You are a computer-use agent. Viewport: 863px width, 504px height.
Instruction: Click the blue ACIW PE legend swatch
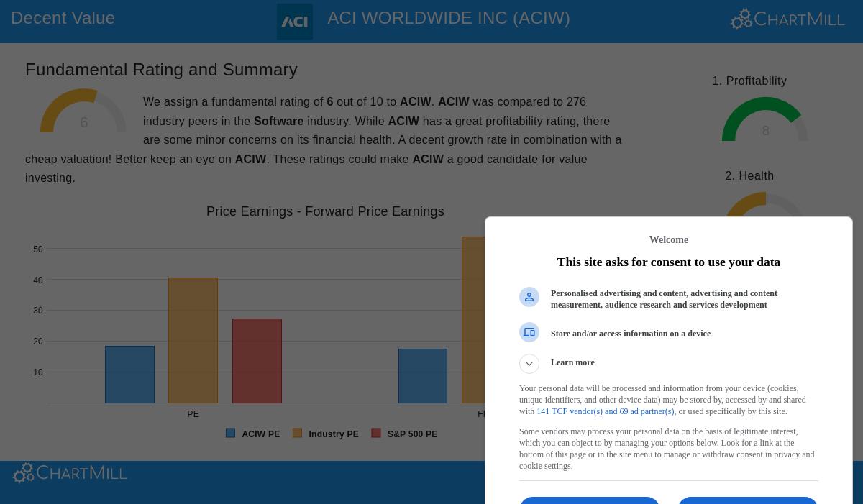click(x=230, y=433)
